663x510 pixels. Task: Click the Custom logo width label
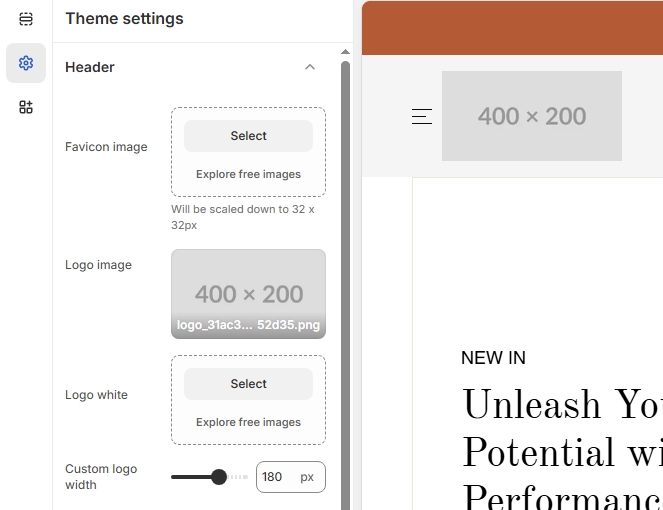(x=101, y=477)
